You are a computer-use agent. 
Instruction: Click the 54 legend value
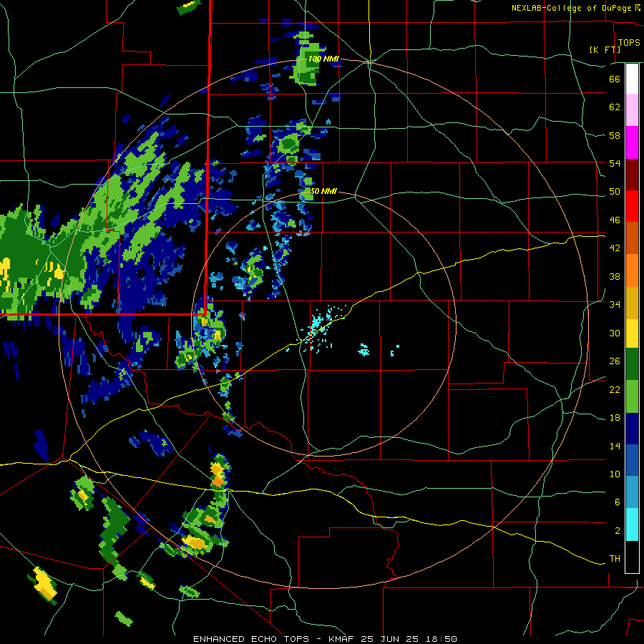615,163
